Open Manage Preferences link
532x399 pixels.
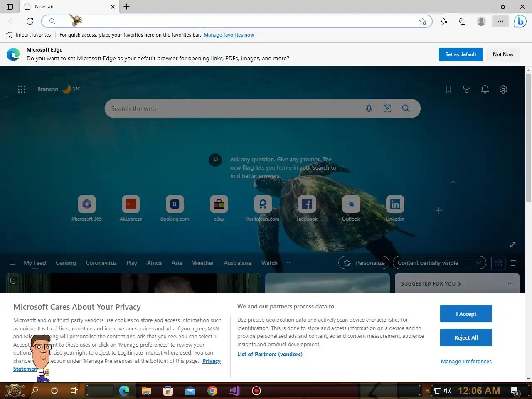(466, 362)
